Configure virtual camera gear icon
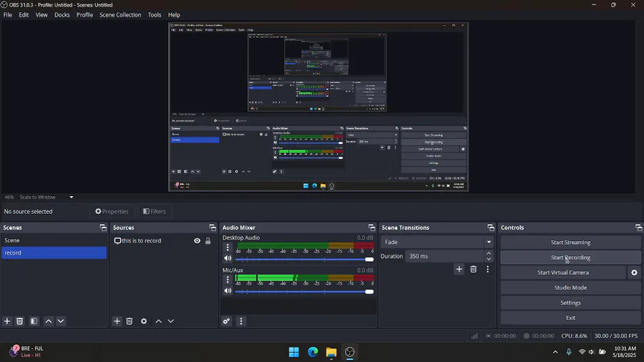The image size is (644, 362). pos(634,273)
